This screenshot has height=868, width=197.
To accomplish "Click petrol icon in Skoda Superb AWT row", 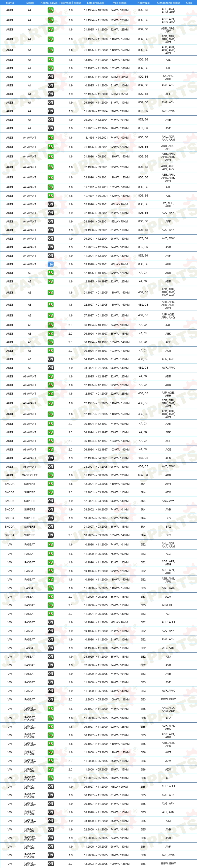I will click(x=51, y=484).
